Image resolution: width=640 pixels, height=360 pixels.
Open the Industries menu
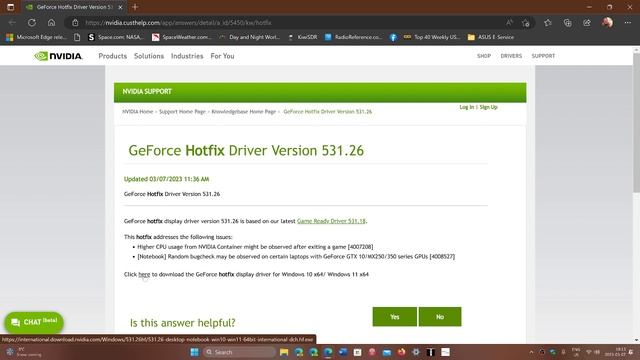click(187, 56)
